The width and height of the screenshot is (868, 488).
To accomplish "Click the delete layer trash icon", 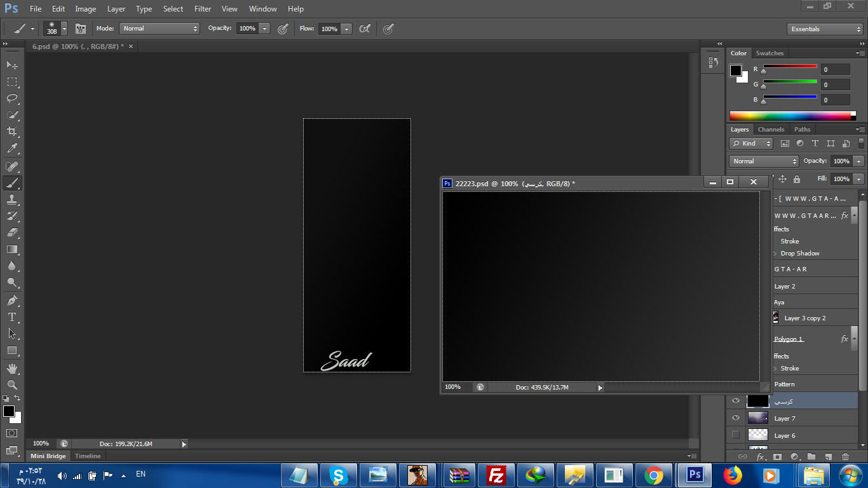I will pyautogui.click(x=845, y=456).
